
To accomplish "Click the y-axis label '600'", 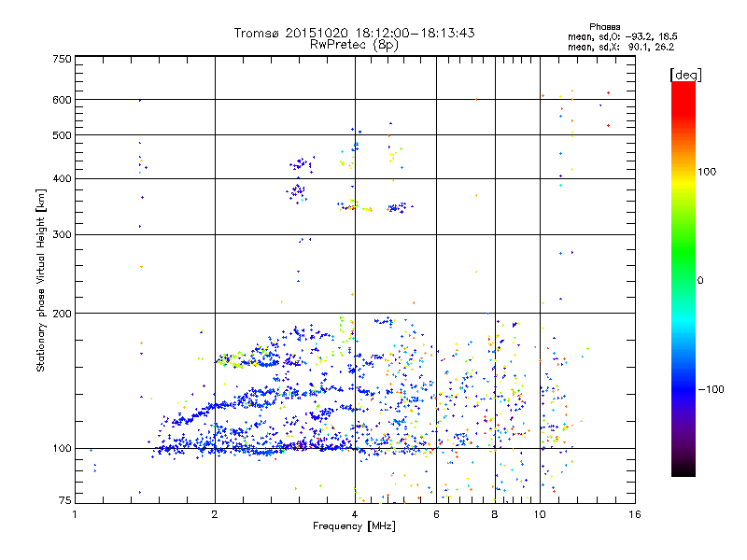I will (62, 100).
